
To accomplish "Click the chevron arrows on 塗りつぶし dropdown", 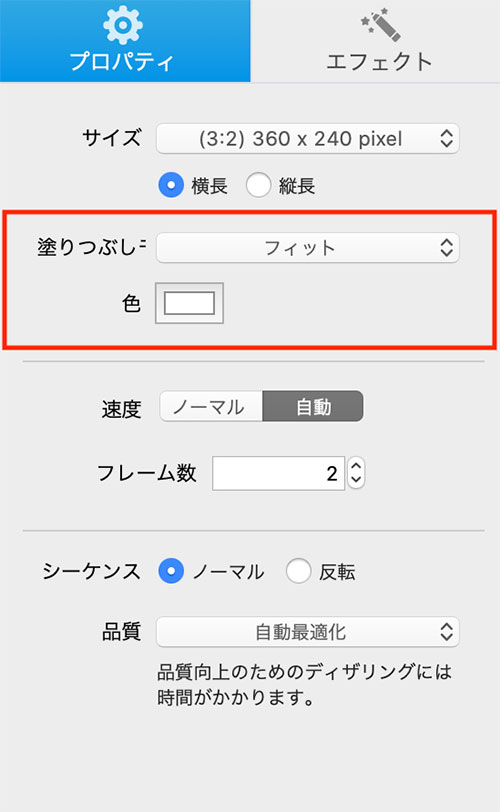I will tap(447, 248).
